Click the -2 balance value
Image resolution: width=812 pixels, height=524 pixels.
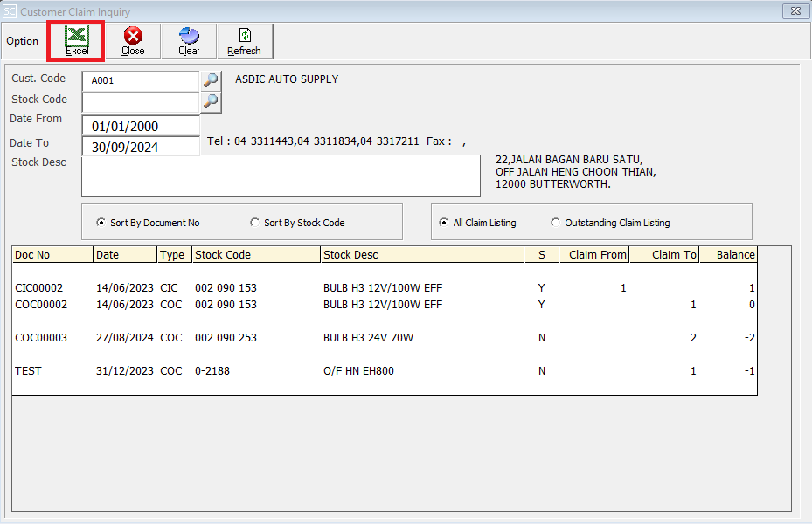(749, 338)
